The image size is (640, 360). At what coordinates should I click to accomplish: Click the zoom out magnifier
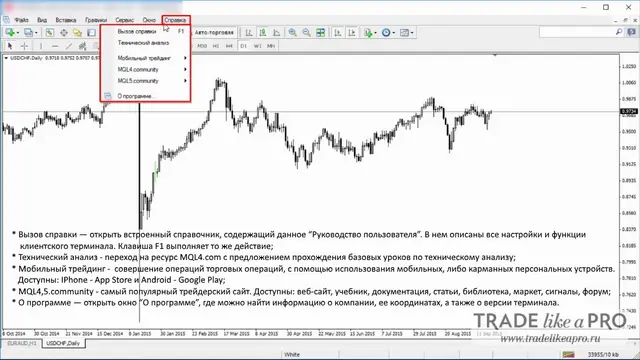point(306,33)
